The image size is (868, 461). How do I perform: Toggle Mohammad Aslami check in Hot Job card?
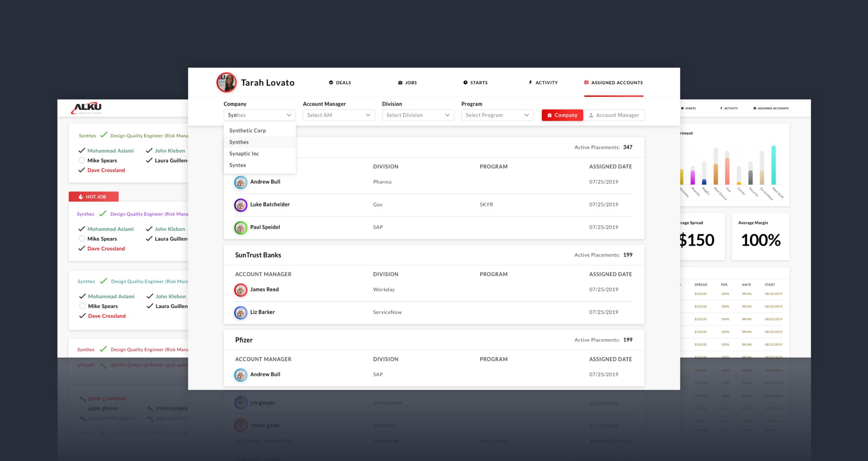coord(82,229)
